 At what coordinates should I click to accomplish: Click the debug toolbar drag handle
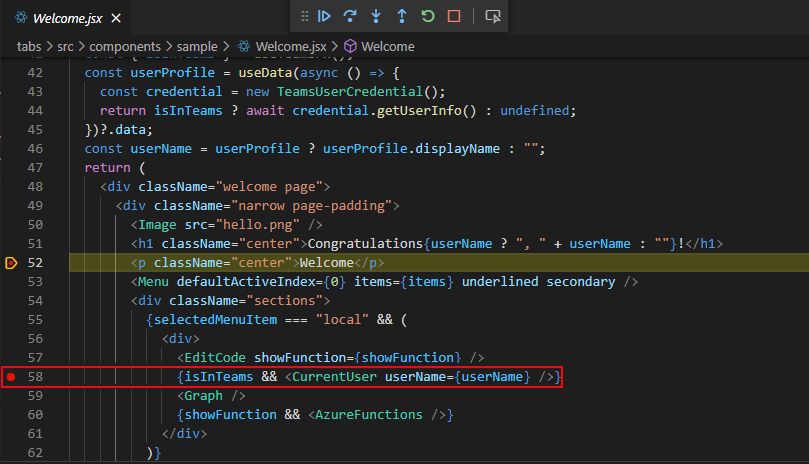click(304, 16)
